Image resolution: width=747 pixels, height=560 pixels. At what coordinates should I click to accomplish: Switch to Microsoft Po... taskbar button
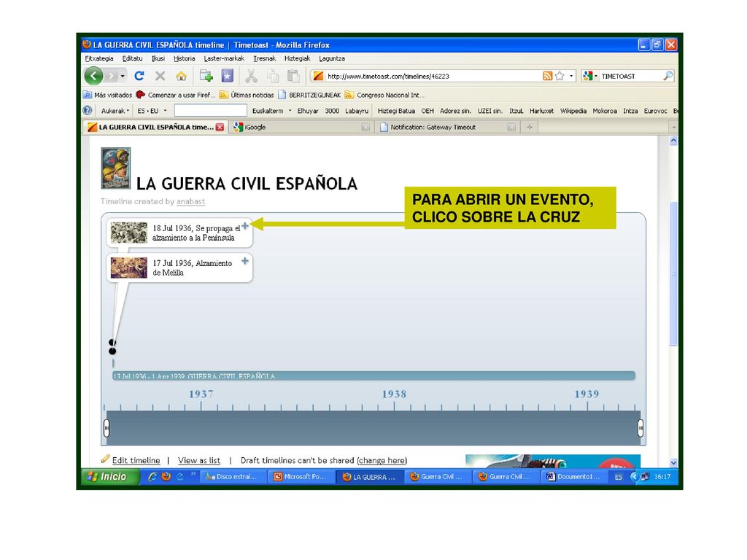(x=301, y=477)
